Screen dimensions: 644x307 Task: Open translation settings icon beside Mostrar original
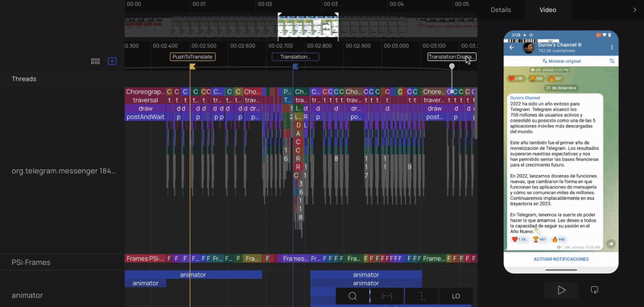tap(612, 61)
